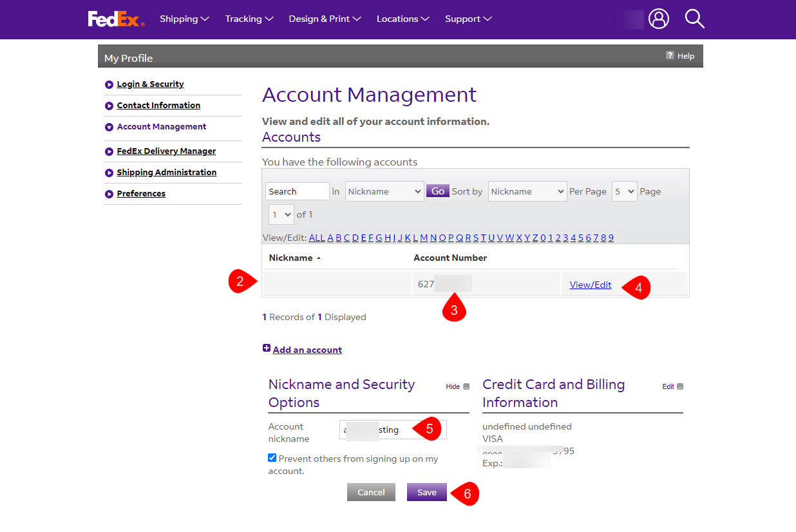Open the user profile icon

tap(658, 19)
